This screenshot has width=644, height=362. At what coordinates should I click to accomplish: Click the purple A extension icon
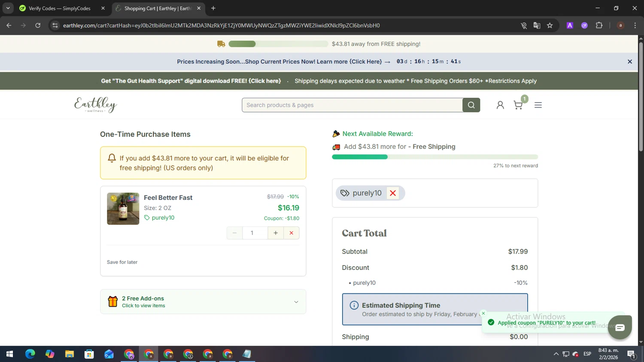click(x=570, y=25)
